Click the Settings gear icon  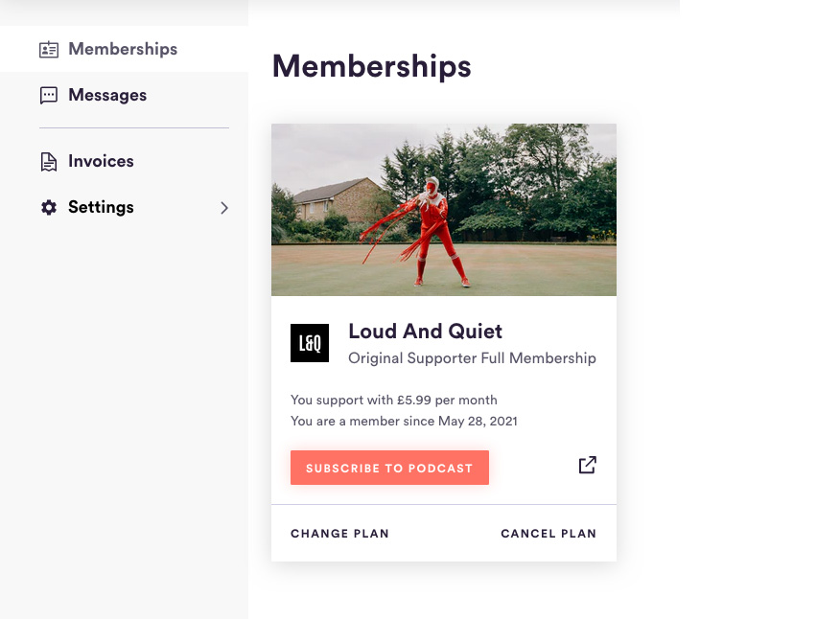pos(49,207)
